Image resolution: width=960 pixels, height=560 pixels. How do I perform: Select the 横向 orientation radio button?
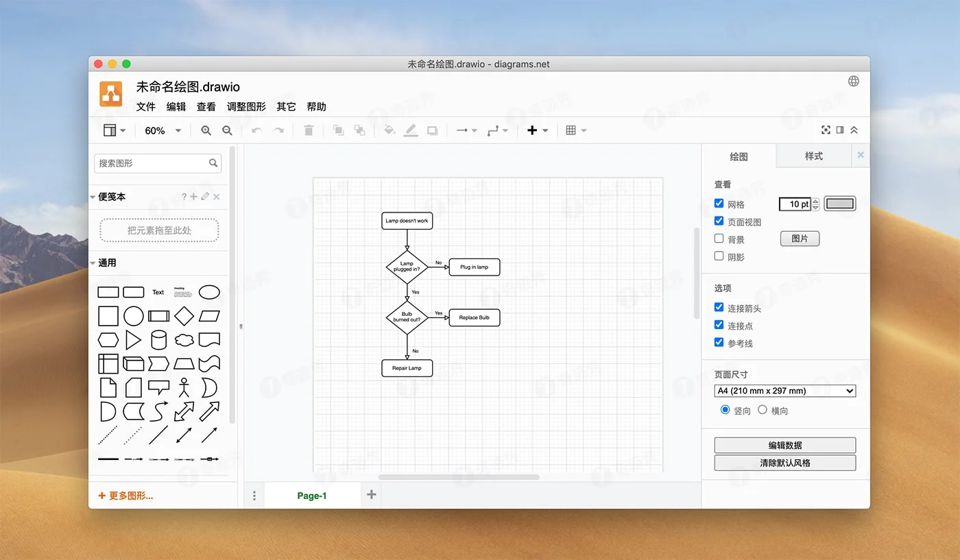coord(762,409)
